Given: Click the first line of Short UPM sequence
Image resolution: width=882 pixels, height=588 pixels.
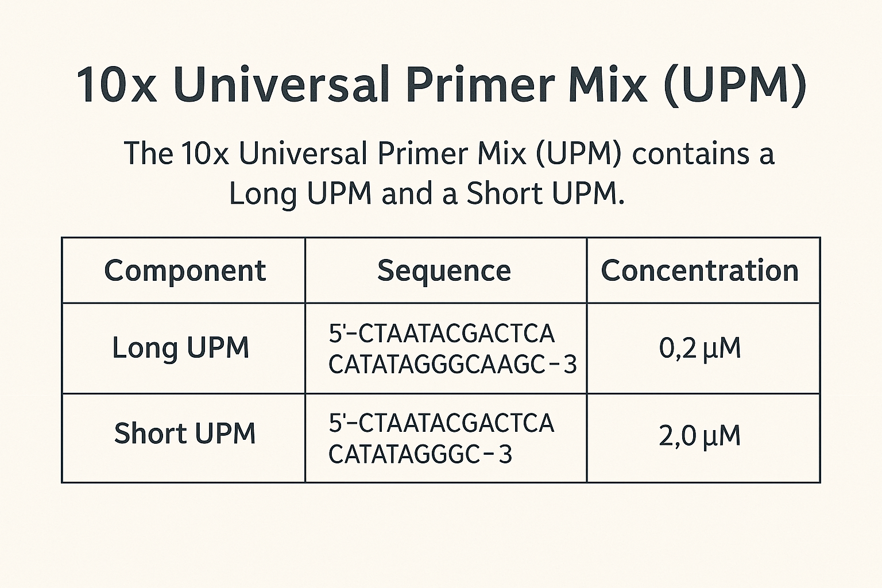Looking at the screenshot, I should (x=442, y=423).
